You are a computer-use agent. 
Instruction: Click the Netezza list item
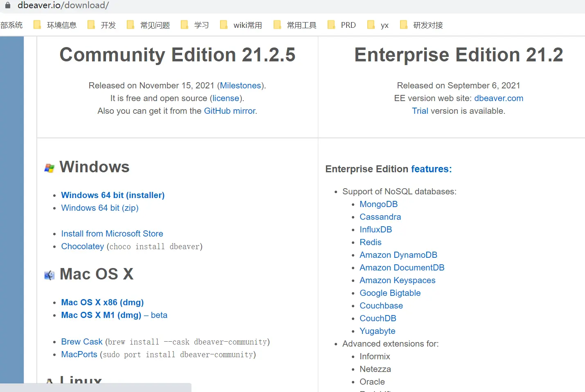375,369
